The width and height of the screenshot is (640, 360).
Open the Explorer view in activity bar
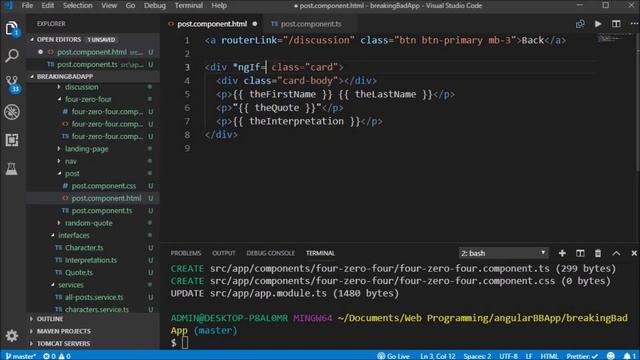tap(12, 28)
